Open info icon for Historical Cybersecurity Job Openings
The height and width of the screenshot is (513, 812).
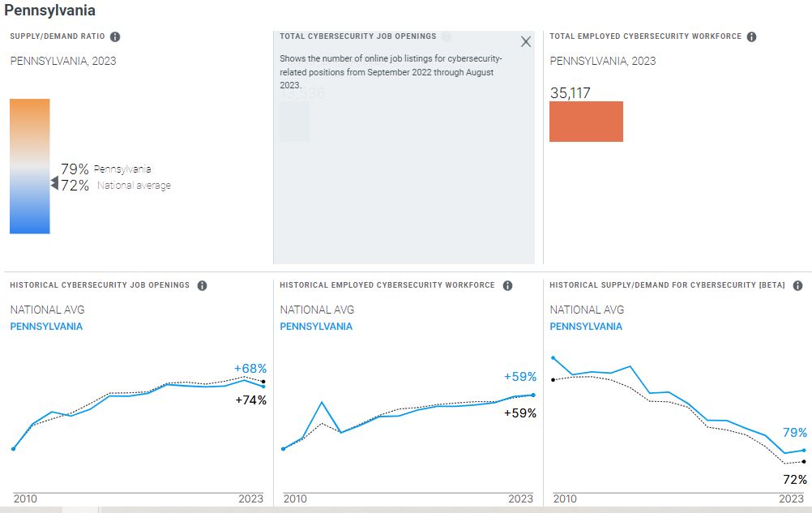(x=203, y=285)
